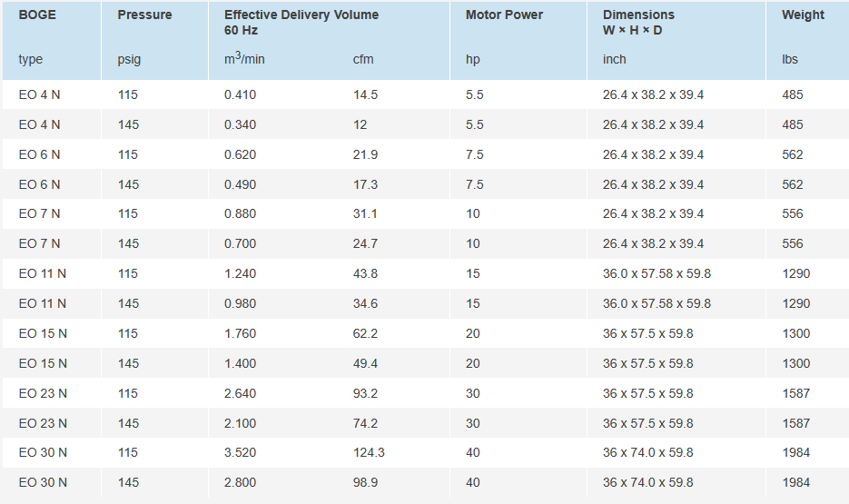849x504 pixels.
Task: Click the 124.3 cfm cell
Action: [369, 452]
